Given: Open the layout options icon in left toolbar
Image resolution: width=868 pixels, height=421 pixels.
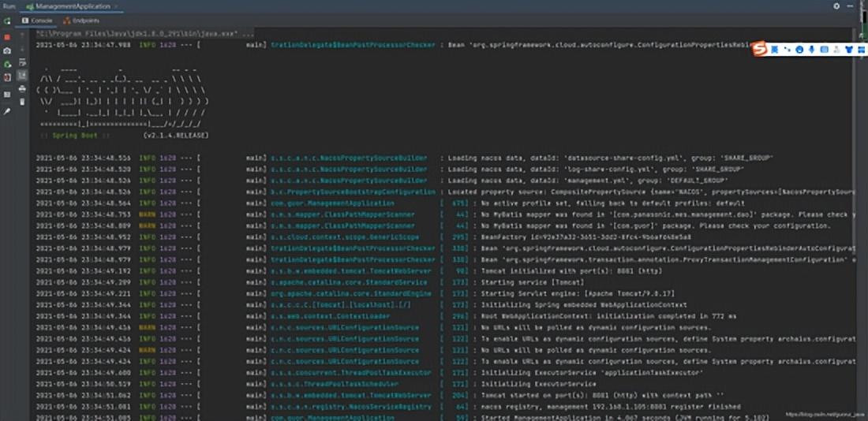Looking at the screenshot, I should (7, 91).
